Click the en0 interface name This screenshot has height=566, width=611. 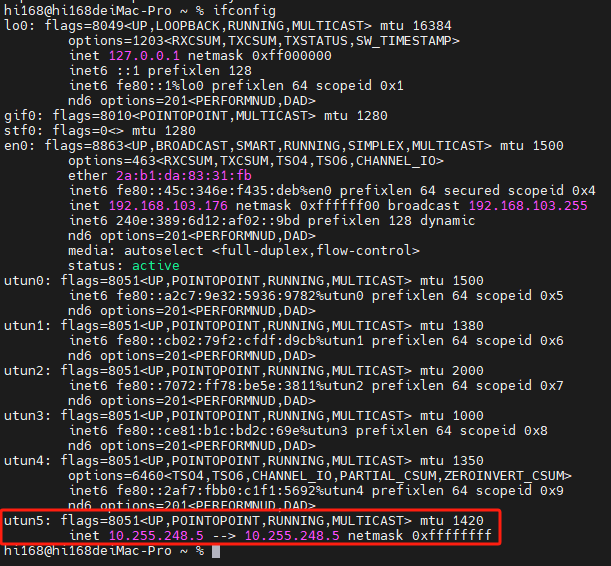(x=19, y=146)
